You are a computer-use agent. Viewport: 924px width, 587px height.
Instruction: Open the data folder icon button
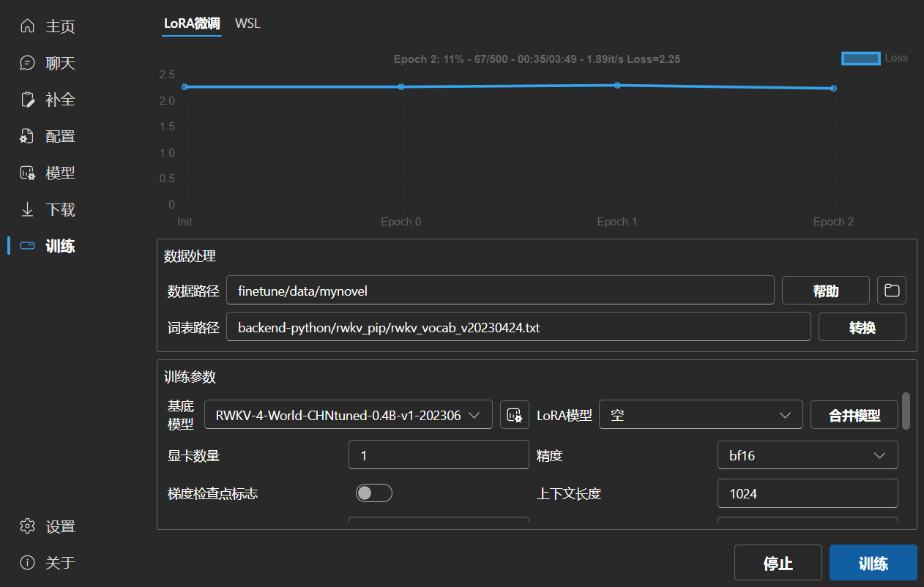892,291
